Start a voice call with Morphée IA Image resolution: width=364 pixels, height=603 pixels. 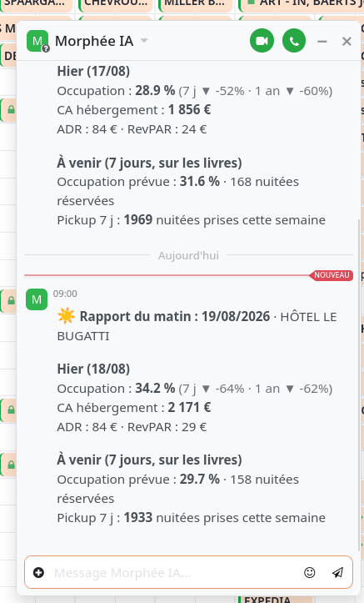click(294, 41)
